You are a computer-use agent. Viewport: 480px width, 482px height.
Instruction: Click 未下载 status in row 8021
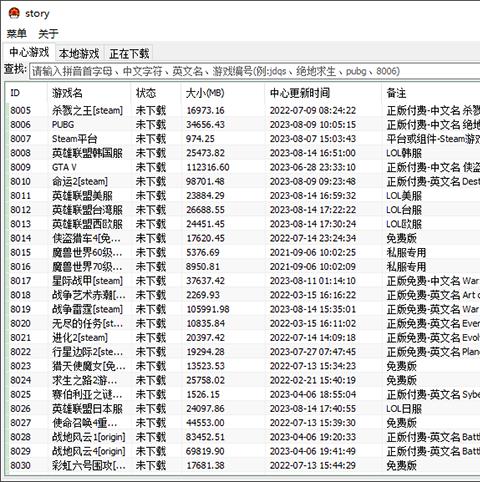(151, 338)
